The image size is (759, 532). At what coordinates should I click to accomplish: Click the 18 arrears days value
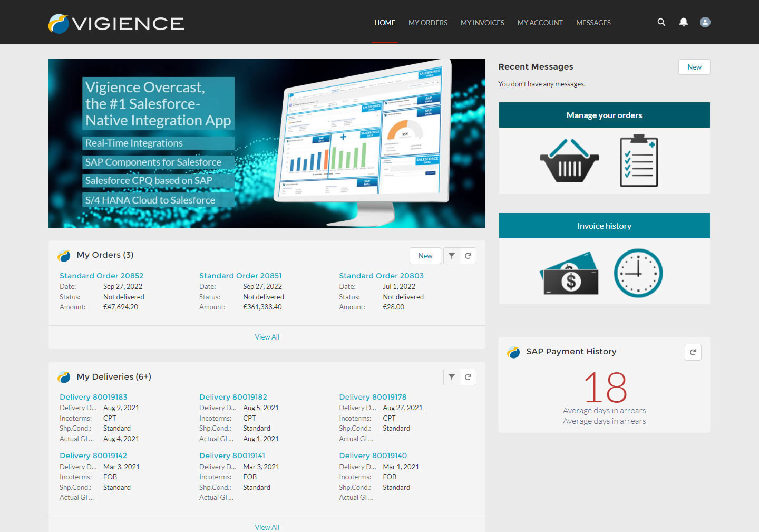tap(605, 388)
